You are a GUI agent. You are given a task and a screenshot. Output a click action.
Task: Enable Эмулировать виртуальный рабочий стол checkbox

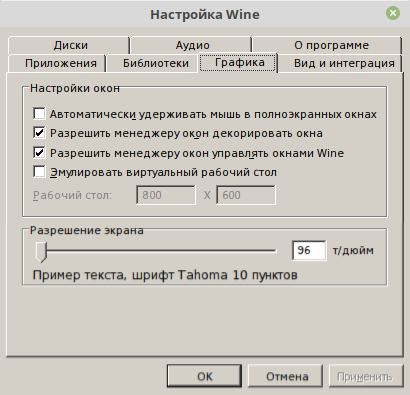coord(39,172)
